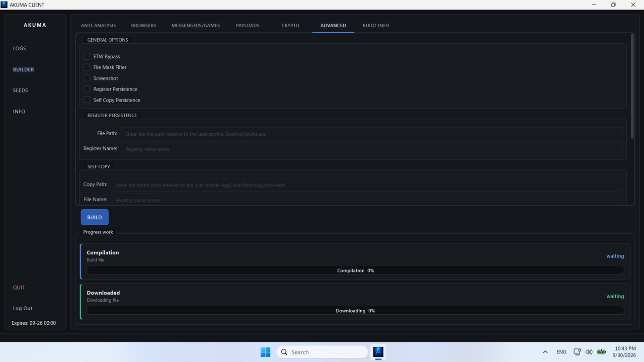Click the AKUMA logo text in sidebar
Screen dimensions: 644x362
coord(35,25)
